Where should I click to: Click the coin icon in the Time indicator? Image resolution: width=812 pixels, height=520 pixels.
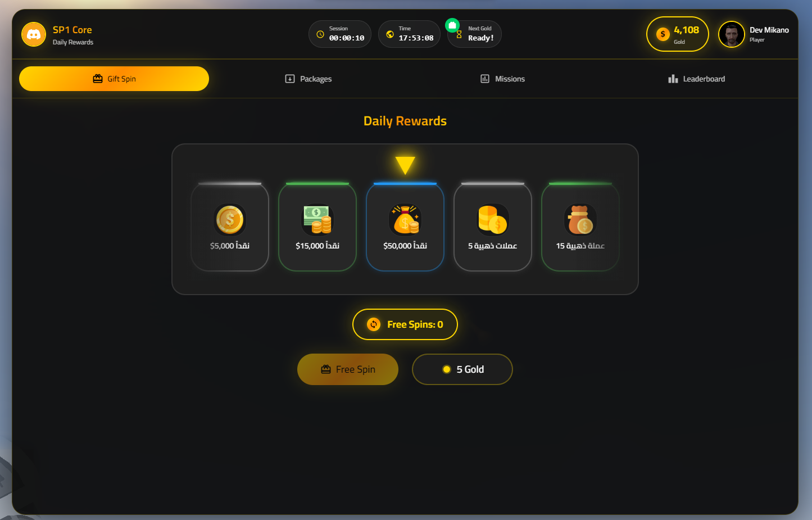click(x=390, y=34)
